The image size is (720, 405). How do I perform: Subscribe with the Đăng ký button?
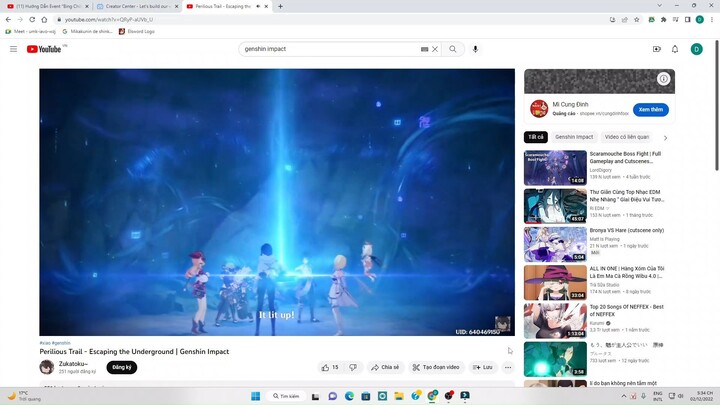coord(122,367)
